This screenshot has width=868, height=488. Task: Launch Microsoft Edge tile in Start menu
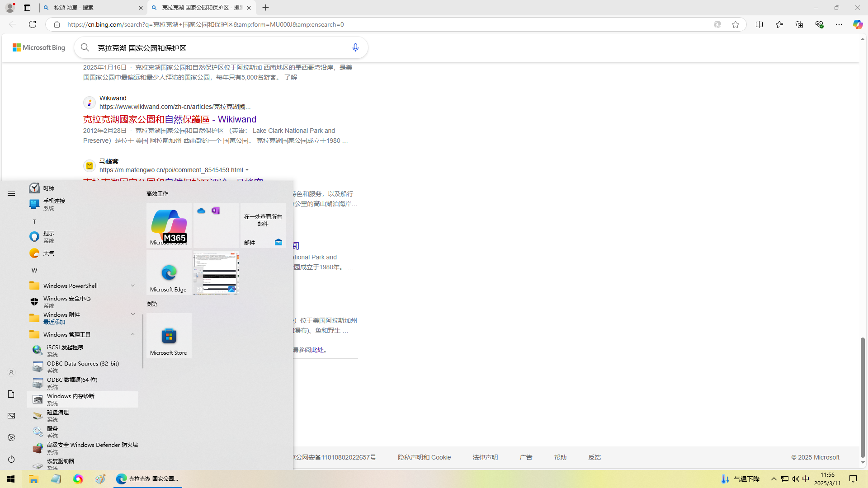[169, 272]
